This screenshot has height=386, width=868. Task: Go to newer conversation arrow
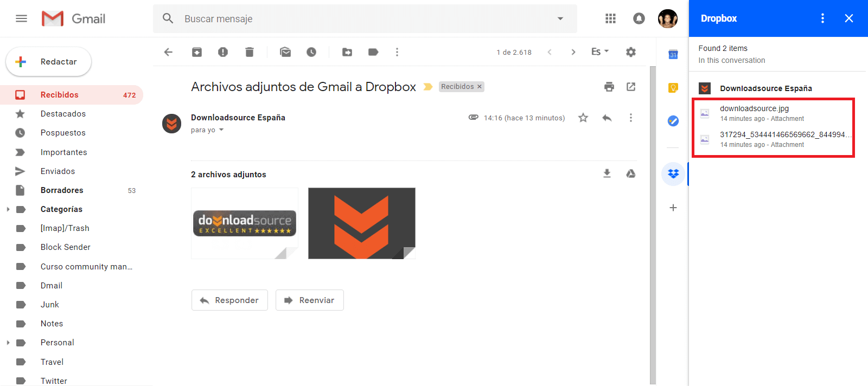pos(550,52)
